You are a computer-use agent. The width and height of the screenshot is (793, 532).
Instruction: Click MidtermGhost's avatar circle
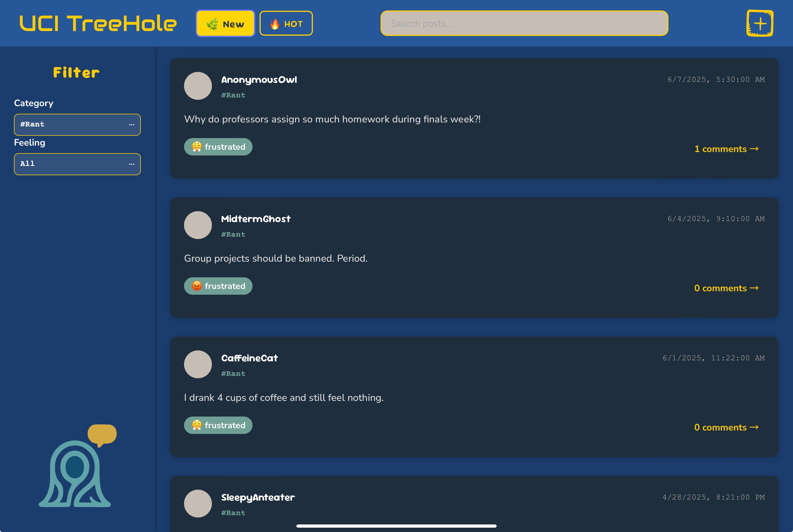point(198,225)
